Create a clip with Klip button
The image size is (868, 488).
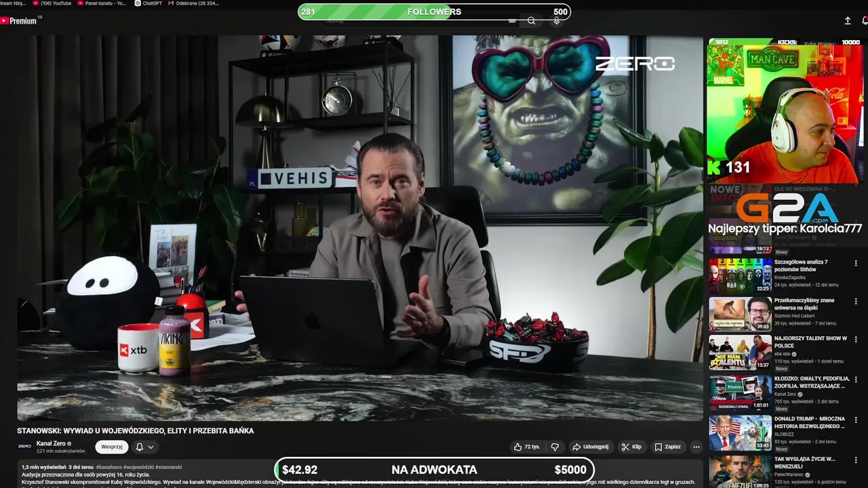(x=631, y=447)
